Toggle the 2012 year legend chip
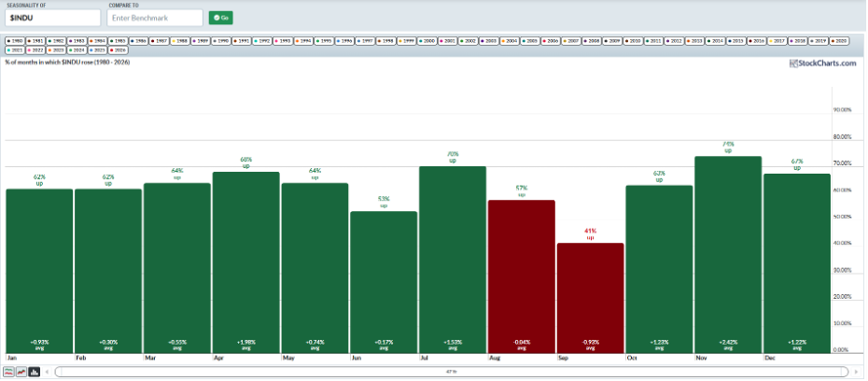The height and width of the screenshot is (381, 868). pyautogui.click(x=675, y=41)
